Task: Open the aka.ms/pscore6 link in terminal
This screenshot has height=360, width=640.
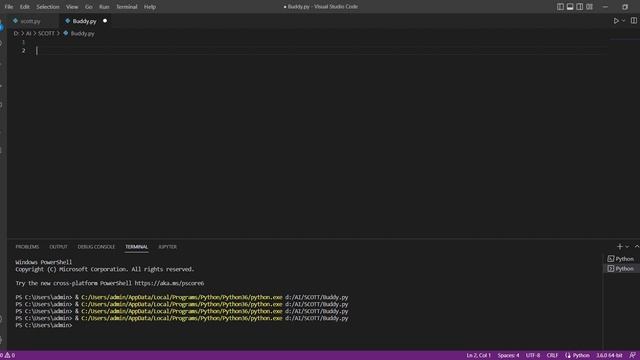Action: (169, 283)
